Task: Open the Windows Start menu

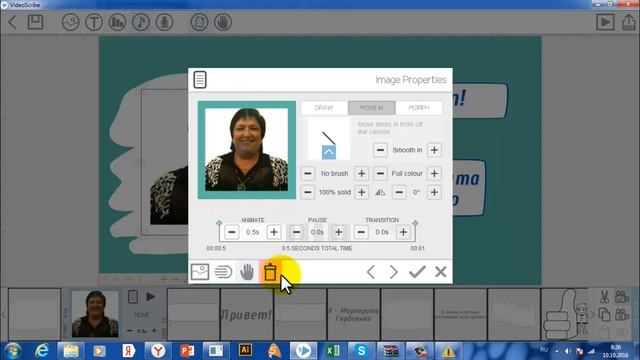Action: point(12,351)
